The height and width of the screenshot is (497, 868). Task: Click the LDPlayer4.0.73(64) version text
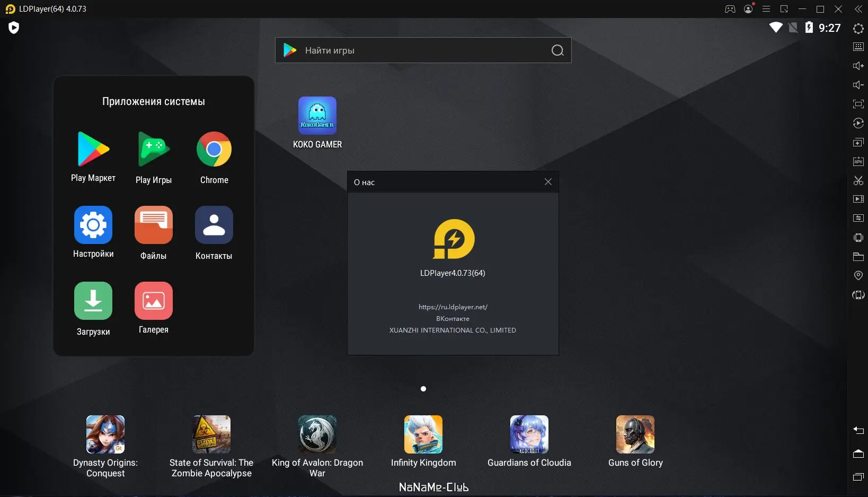(453, 273)
